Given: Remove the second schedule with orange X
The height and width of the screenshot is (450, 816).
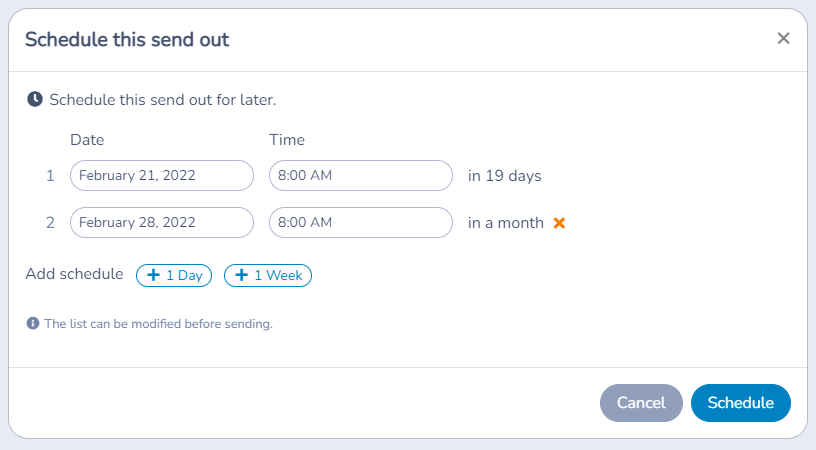Looking at the screenshot, I should point(559,223).
